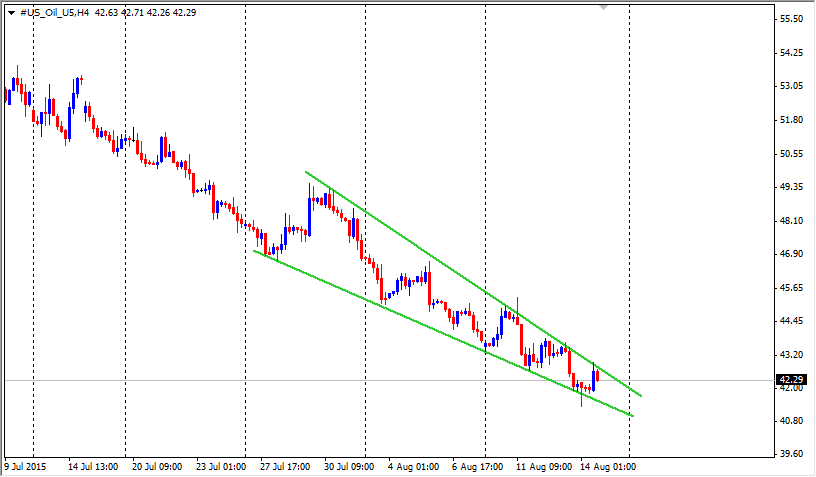This screenshot has width=816, height=477.
Task: Click the 20 Jul 09:00 time label
Action: [157, 467]
